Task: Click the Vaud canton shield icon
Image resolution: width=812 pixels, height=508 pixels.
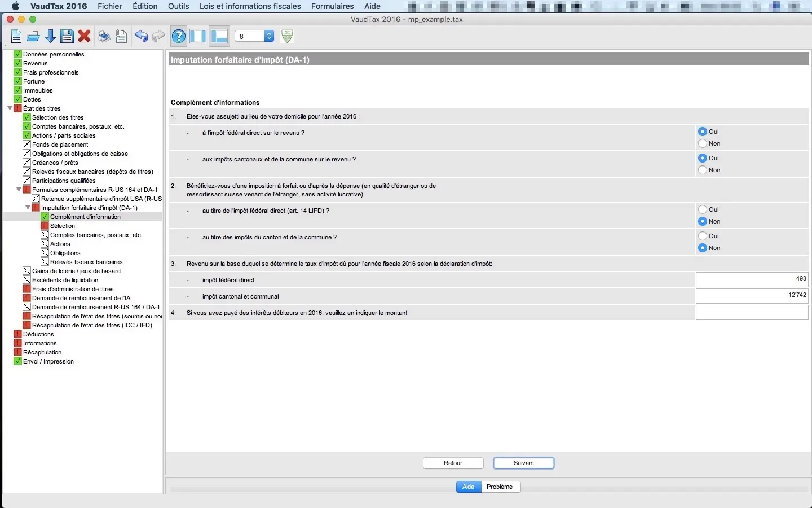Action: coord(287,36)
